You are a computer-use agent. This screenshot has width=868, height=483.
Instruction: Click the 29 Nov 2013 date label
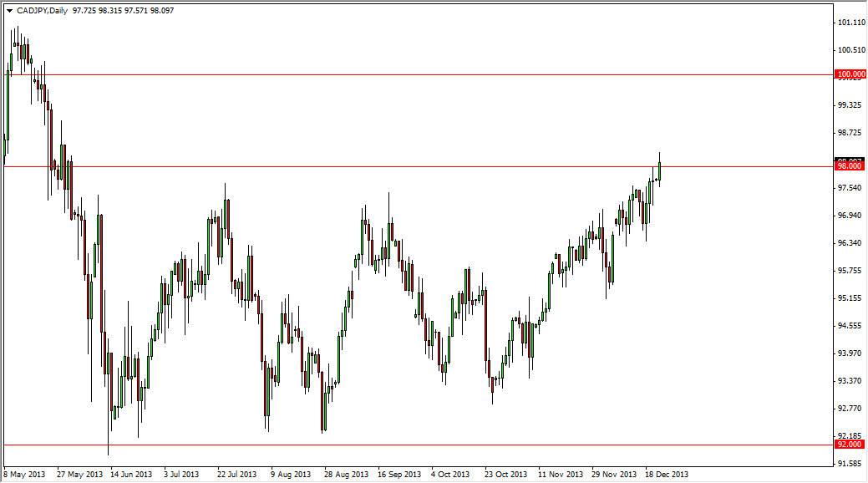point(614,475)
